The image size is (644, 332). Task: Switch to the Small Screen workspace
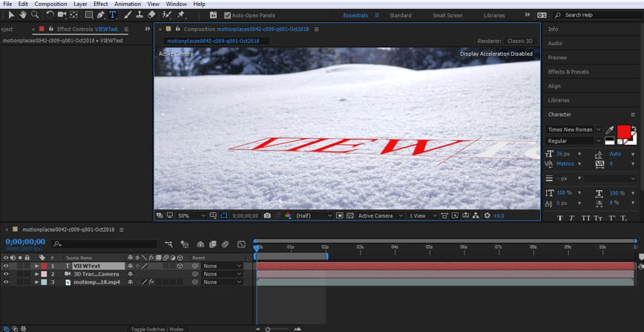pyautogui.click(x=447, y=15)
